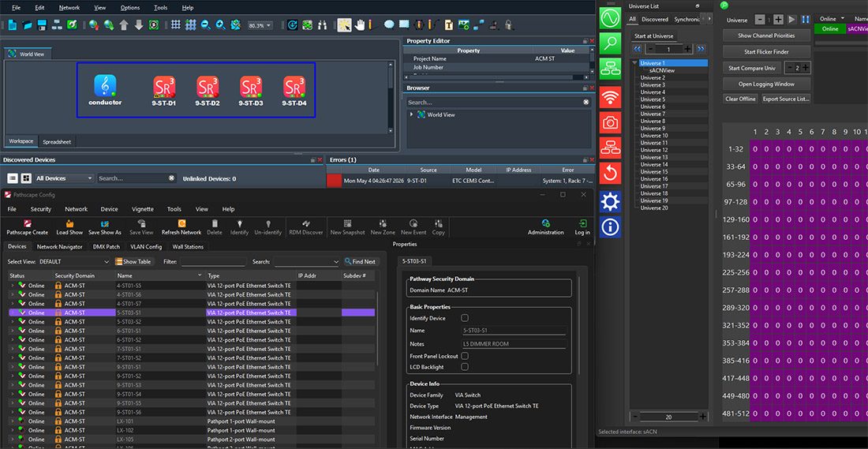Expand World View in Browser tree
Screen dimensions: 868x449
point(411,114)
